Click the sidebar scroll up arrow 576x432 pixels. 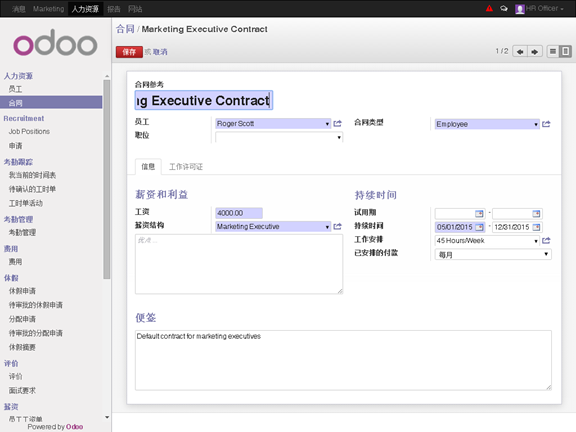pyautogui.click(x=107, y=76)
